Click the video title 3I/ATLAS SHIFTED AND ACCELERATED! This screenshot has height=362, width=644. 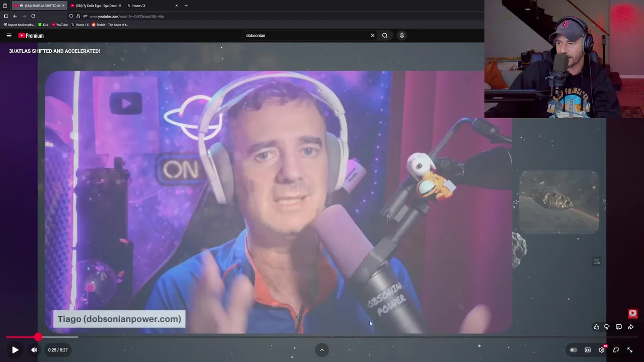[x=54, y=51]
